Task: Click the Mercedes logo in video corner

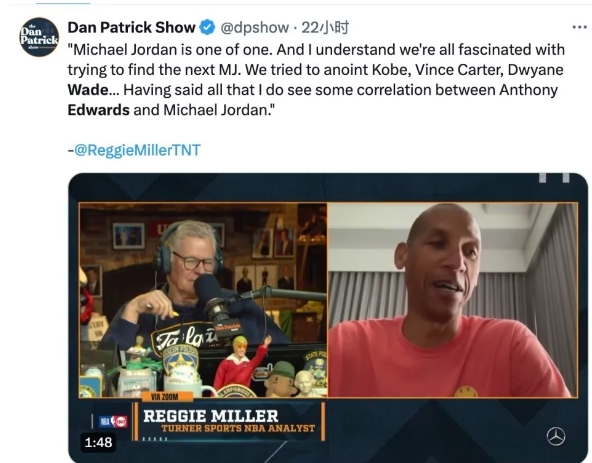Action: [x=556, y=437]
